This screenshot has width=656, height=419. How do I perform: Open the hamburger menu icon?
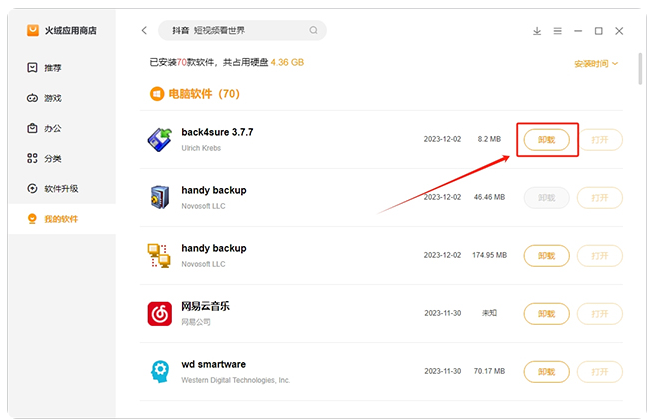click(x=558, y=31)
